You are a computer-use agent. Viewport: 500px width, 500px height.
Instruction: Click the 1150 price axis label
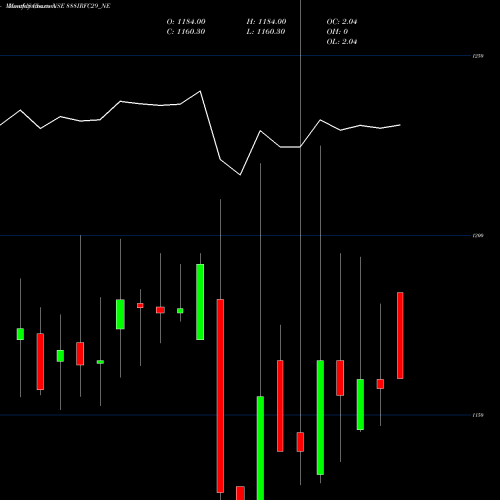coord(478,415)
